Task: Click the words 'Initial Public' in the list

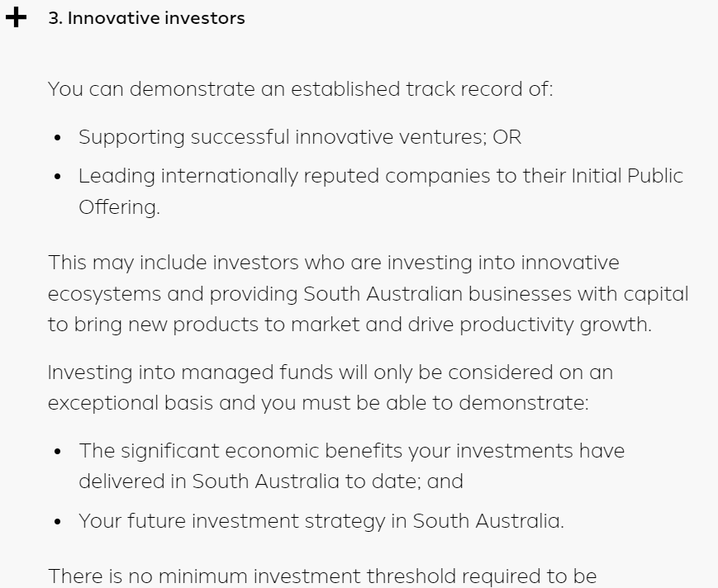Action: 627,176
